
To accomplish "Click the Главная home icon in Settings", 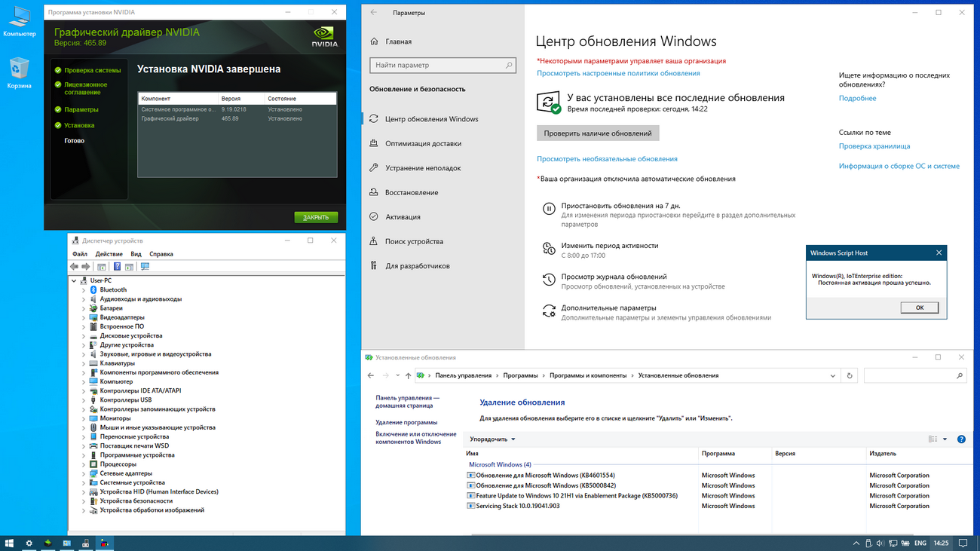I will 374,41.
